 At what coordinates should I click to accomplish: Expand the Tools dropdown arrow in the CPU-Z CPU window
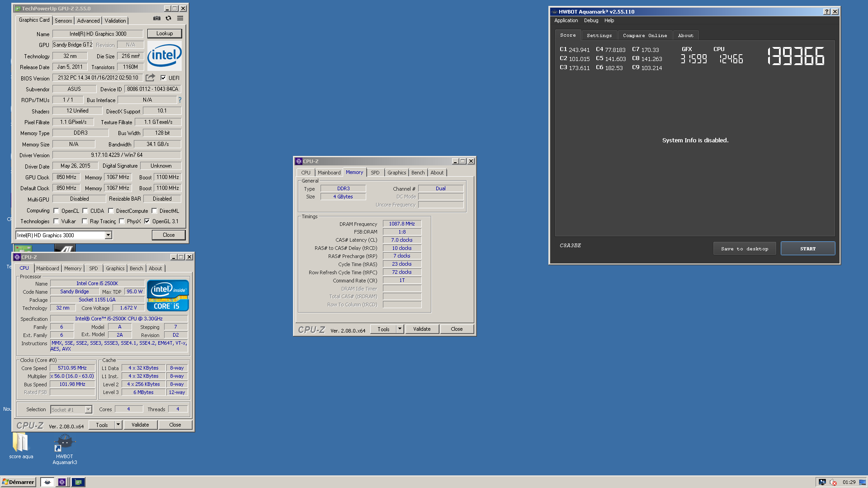pos(118,425)
